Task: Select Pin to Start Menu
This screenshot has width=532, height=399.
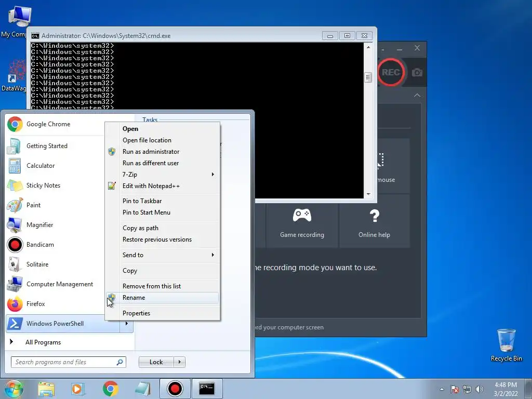Action: pos(162,212)
